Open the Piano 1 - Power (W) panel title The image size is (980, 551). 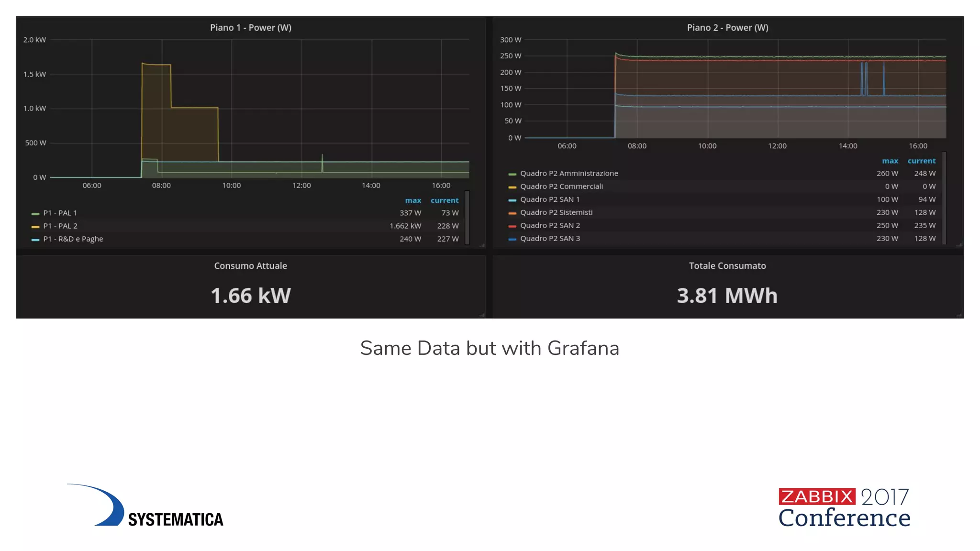point(251,28)
